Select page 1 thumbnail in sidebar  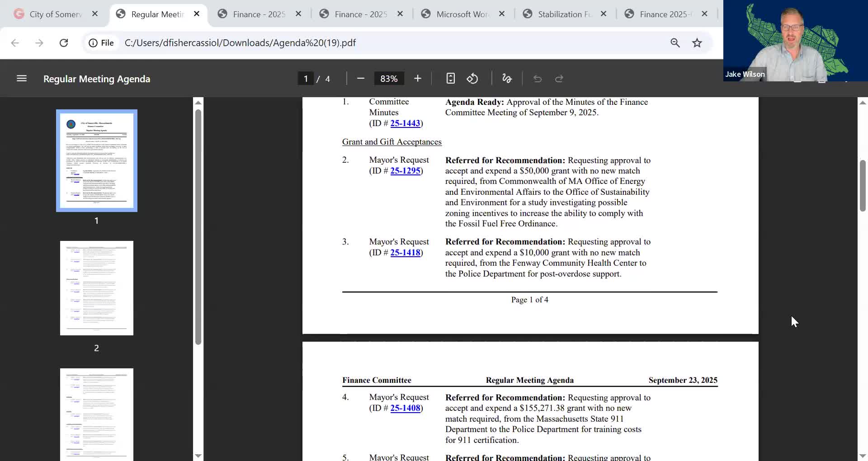click(x=97, y=160)
